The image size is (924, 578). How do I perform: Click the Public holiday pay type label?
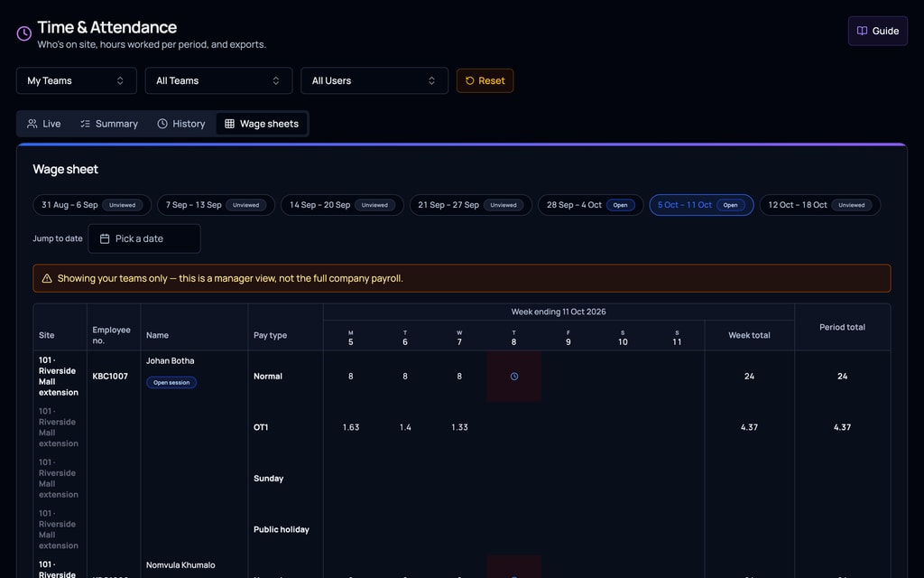pyautogui.click(x=282, y=529)
